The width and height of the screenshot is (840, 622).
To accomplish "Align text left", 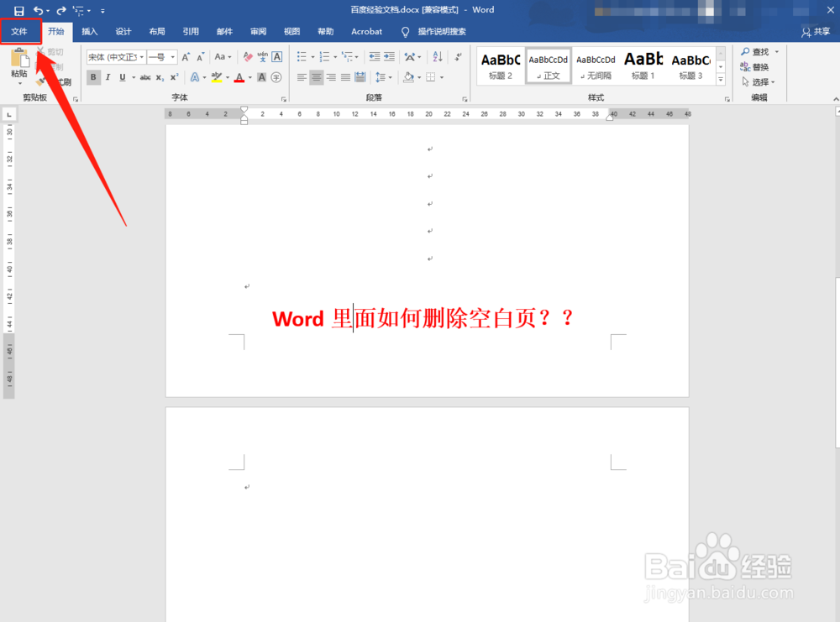I will (302, 77).
